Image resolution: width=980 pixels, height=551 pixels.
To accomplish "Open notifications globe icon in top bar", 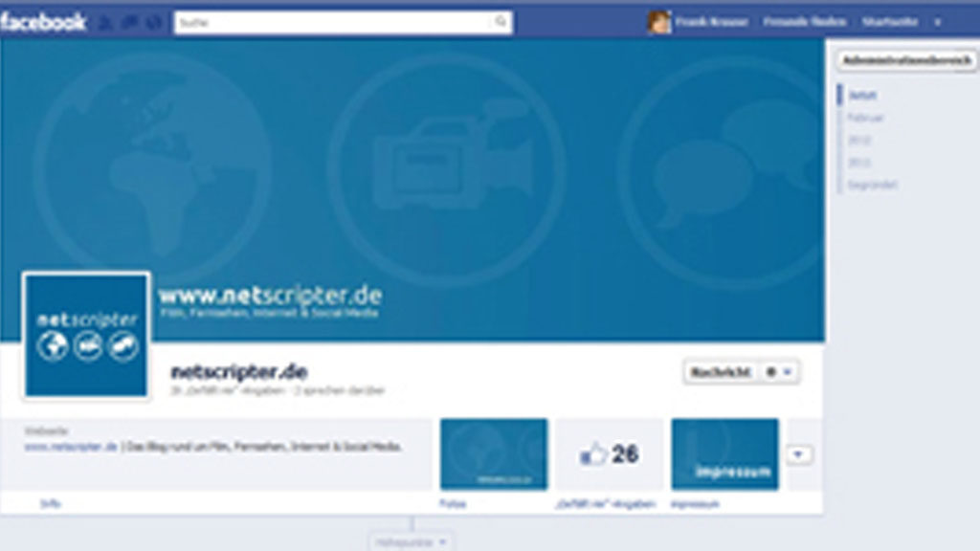I will click(x=154, y=23).
